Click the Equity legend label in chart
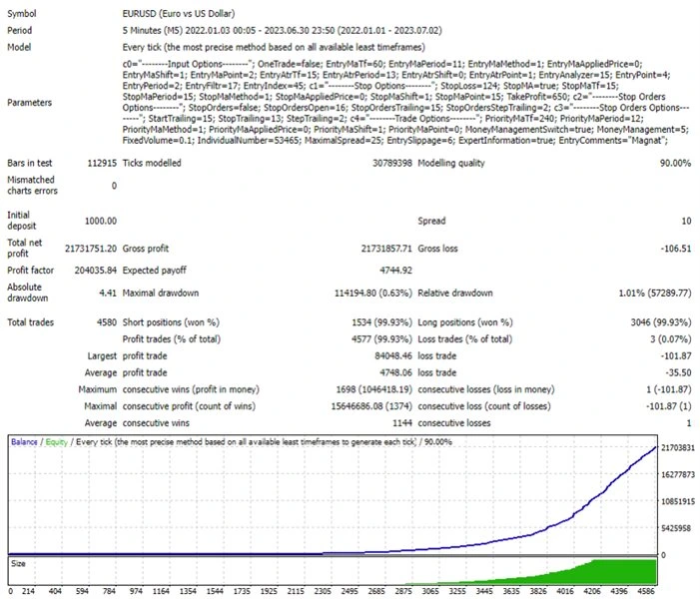Image resolution: width=700 pixels, height=599 pixels. click(x=56, y=442)
